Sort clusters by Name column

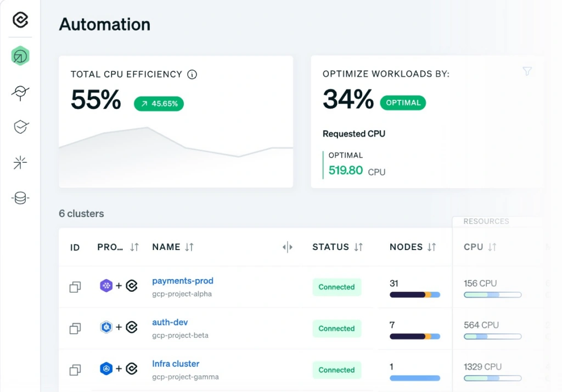189,247
